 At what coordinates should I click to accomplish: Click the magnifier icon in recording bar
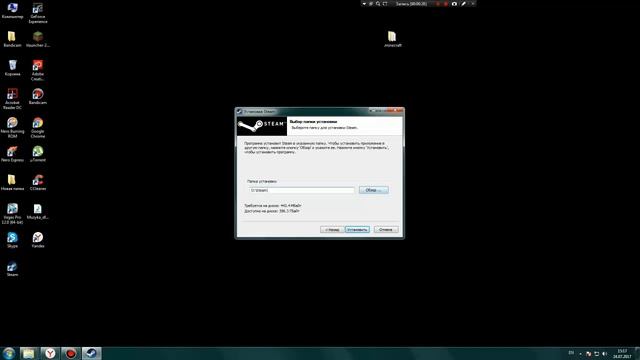coord(378,4)
